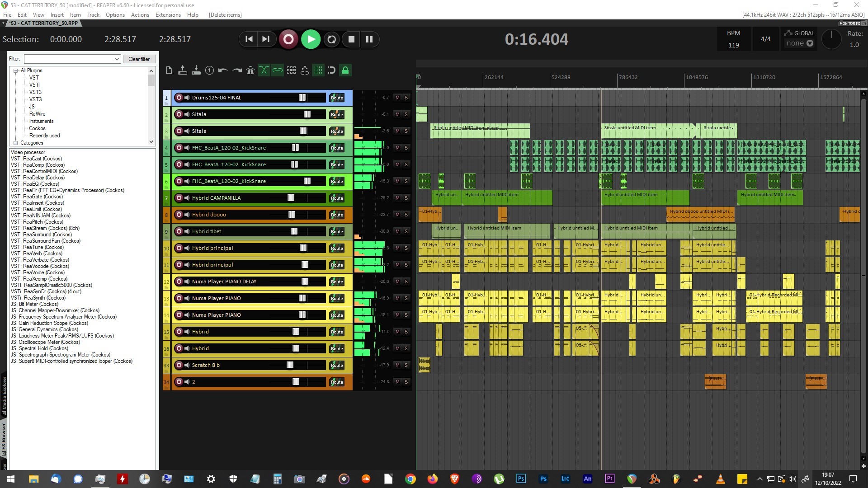Click the 4/4 time signature box

pyautogui.click(x=765, y=39)
